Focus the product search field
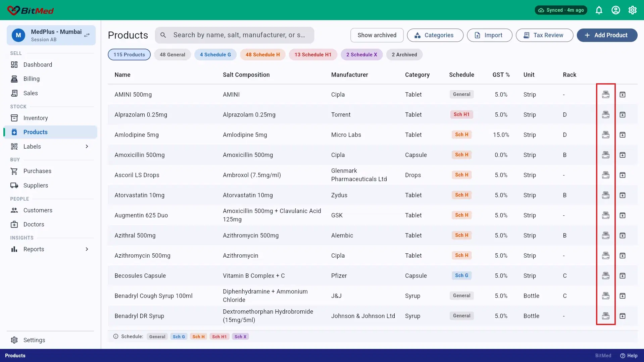This screenshot has height=362, width=644. point(235,35)
